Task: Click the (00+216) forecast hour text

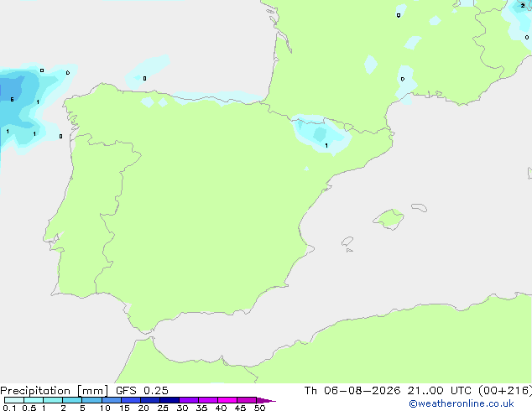Action: click(x=505, y=391)
